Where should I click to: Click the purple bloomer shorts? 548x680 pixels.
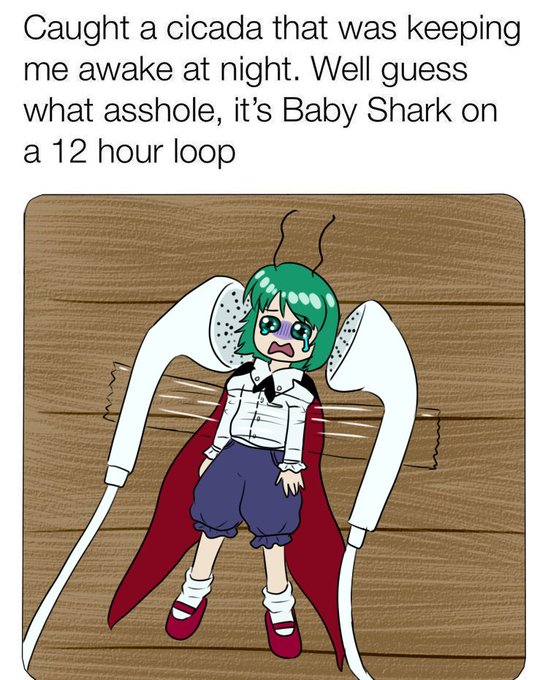point(247,492)
